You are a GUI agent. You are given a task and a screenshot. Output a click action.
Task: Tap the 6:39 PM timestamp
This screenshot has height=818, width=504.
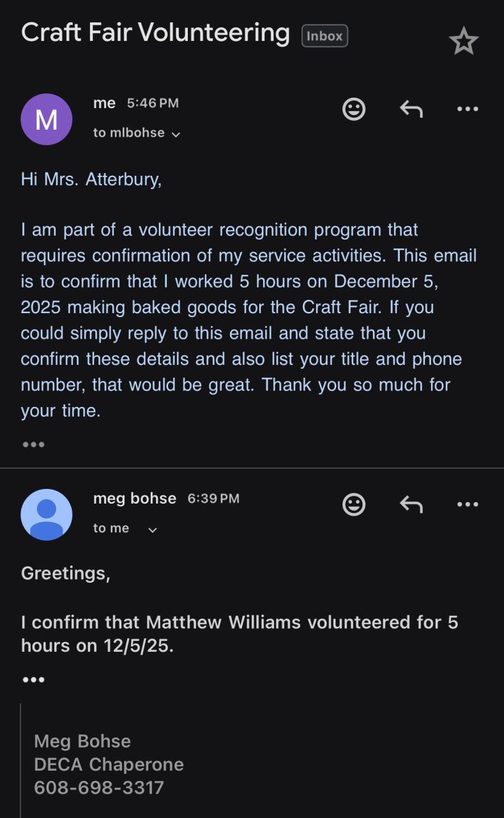coord(213,498)
